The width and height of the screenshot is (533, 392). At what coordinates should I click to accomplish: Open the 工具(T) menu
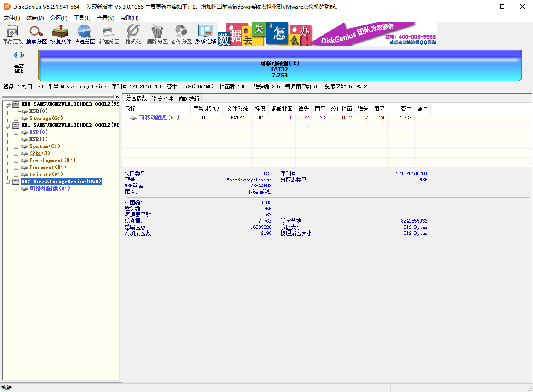pos(82,18)
